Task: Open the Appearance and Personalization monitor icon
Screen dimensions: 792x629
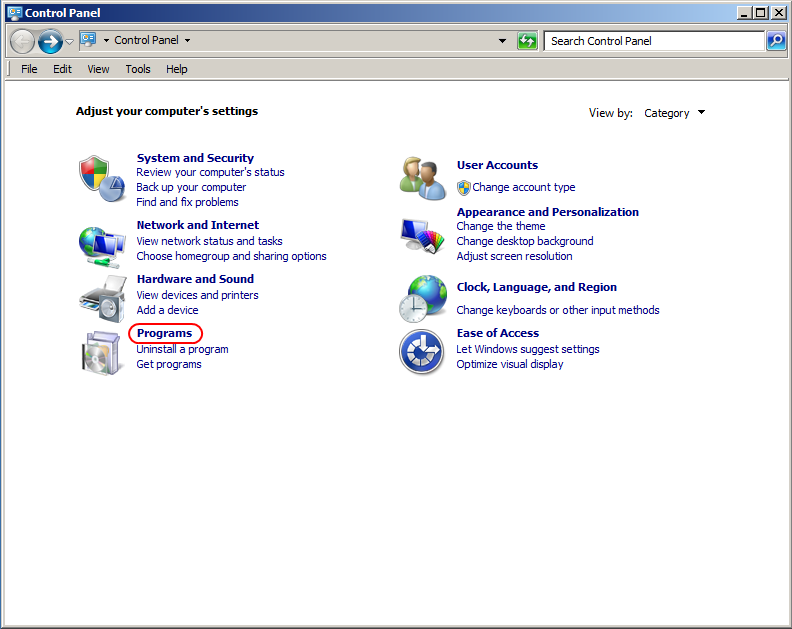Action: tap(423, 236)
